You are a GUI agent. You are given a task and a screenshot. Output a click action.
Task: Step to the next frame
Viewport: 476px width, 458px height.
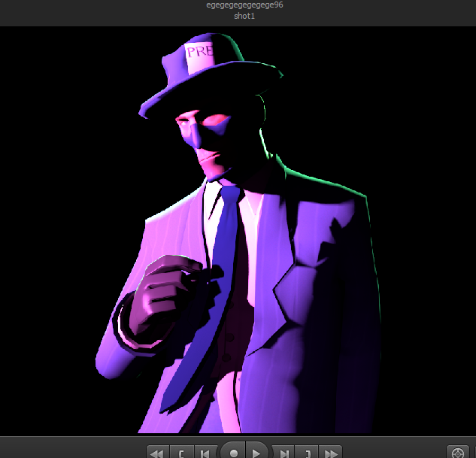tap(283, 452)
